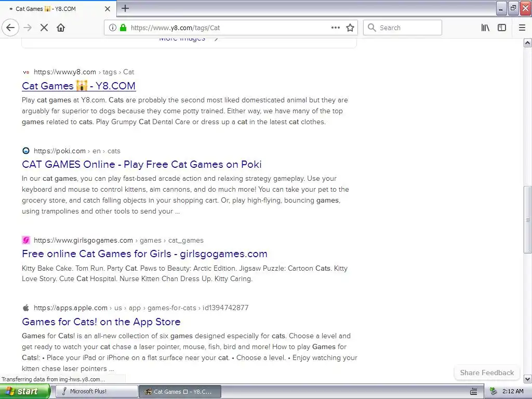Show site information icon in address bar
The image size is (532, 399).
[113, 28]
